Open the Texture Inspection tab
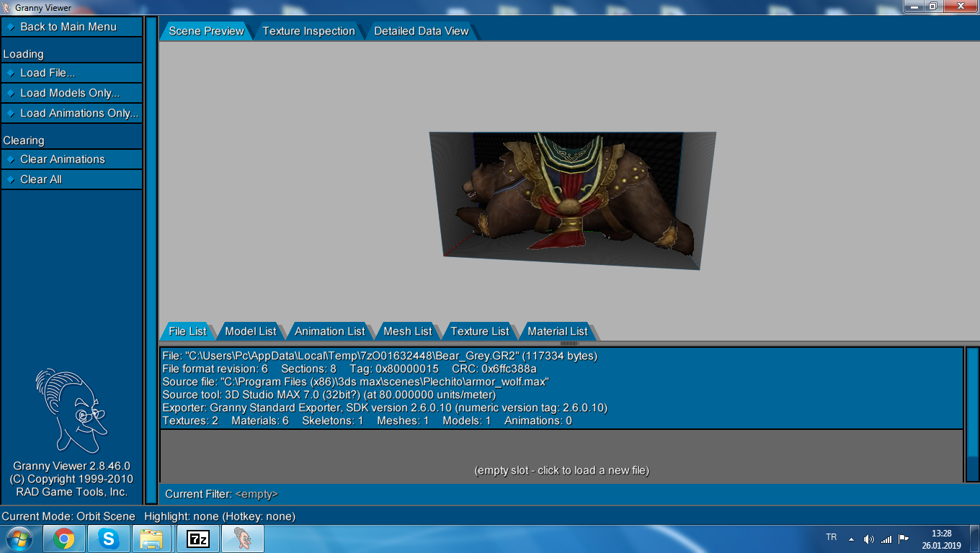This screenshot has height=553, width=980. (308, 31)
